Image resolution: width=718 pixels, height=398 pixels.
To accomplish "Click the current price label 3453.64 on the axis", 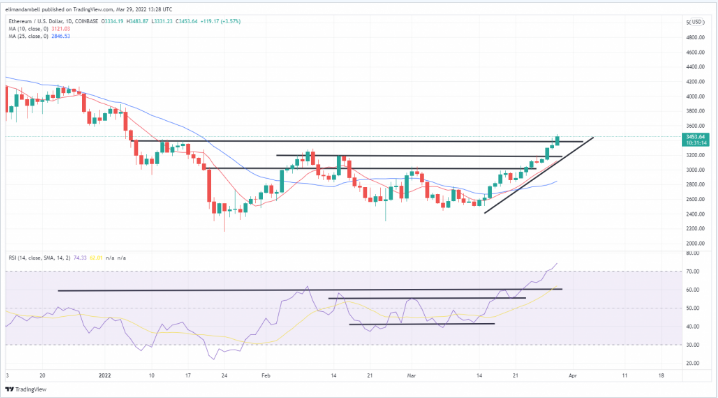I will [695, 137].
